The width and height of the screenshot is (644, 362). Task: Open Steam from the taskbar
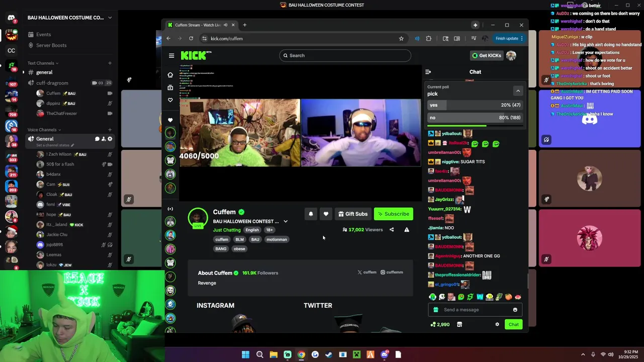point(329,354)
